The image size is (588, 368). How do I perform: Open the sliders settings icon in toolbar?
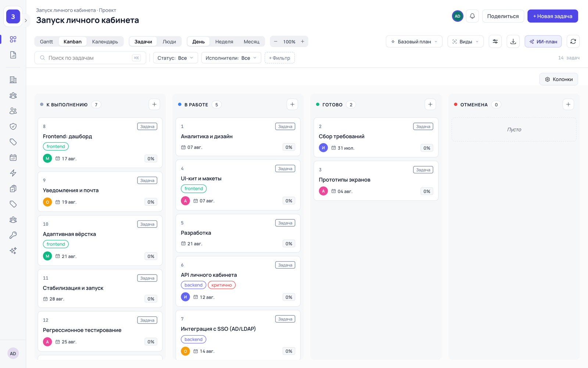pyautogui.click(x=495, y=42)
